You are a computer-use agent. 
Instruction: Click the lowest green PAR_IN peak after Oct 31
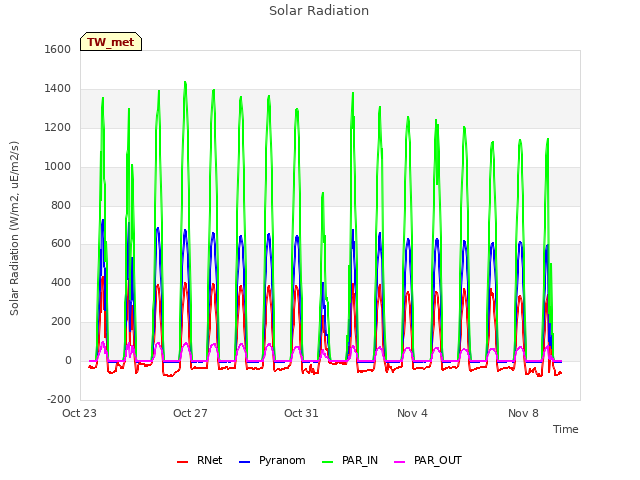click(323, 194)
